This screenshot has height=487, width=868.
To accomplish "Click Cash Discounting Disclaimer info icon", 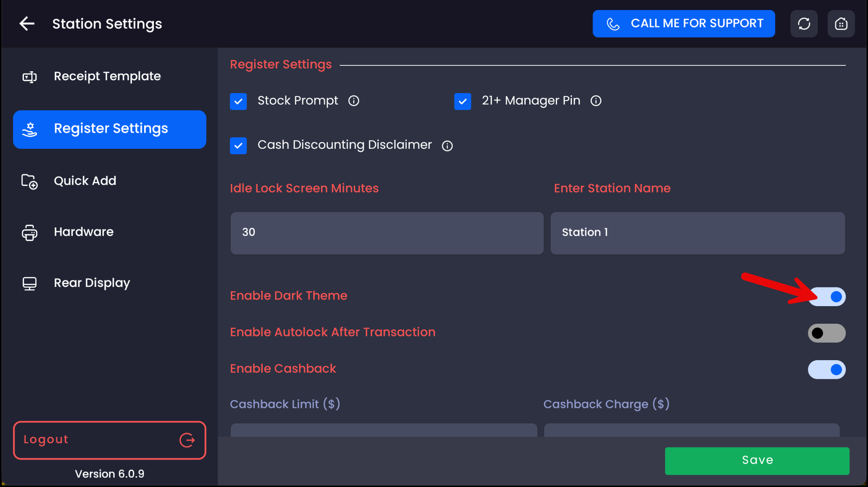I will tap(447, 146).
